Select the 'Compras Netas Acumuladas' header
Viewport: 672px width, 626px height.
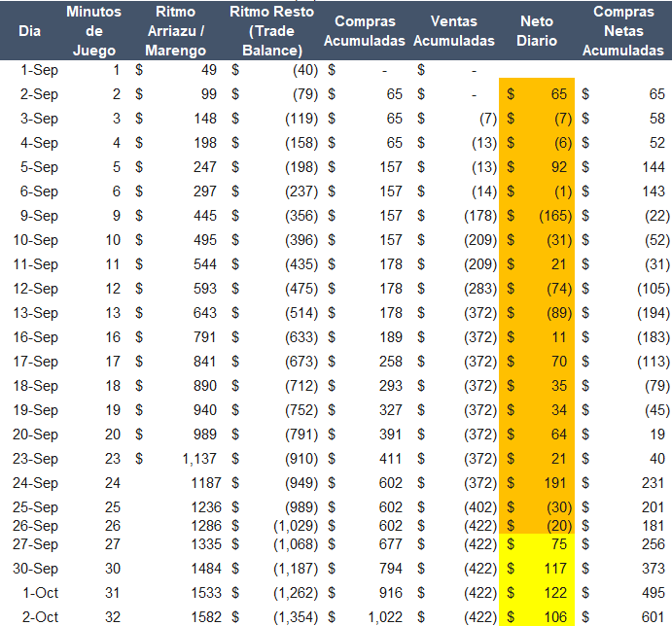[x=623, y=31]
